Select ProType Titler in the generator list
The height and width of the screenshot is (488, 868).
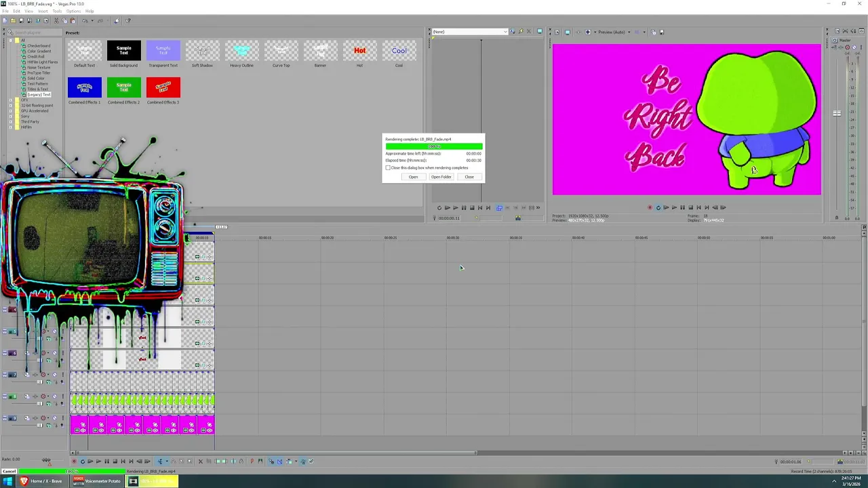point(38,73)
